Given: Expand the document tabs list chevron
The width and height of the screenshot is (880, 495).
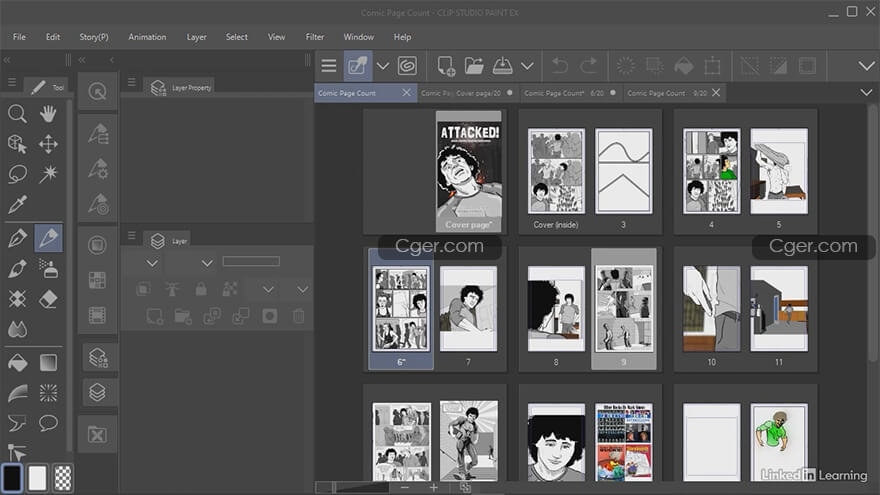Looking at the screenshot, I should (866, 93).
